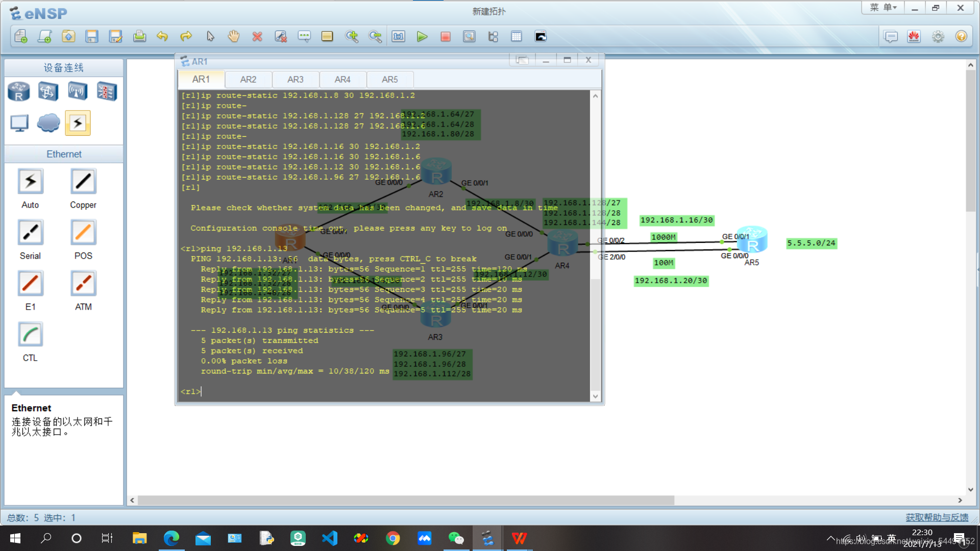Switch to the AR3 terminal tab
Screen dimensions: 980x551
tap(296, 80)
